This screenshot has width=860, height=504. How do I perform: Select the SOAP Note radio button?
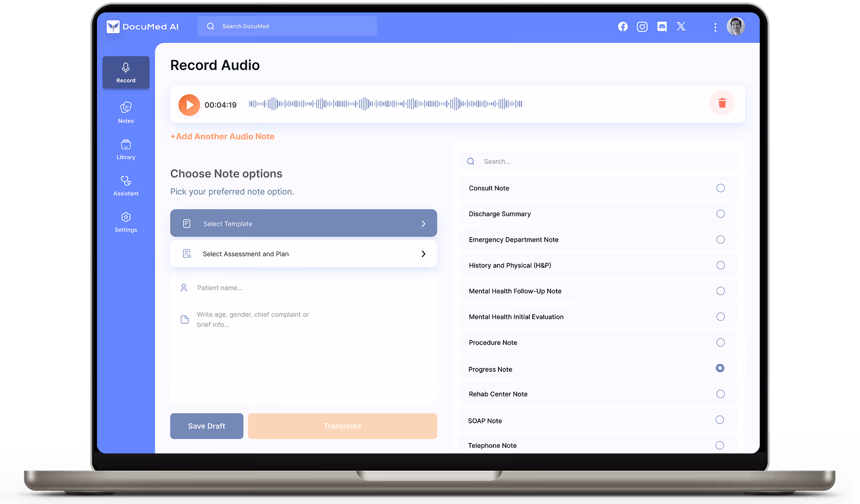tap(720, 420)
